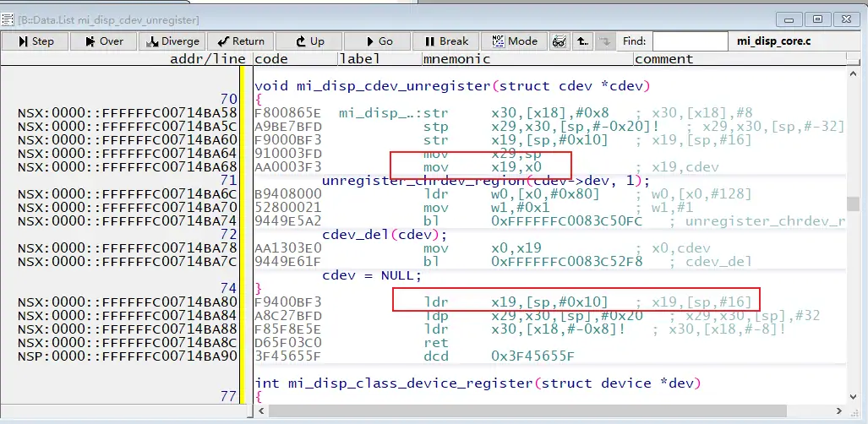This screenshot has width=868, height=424.
Task: Focus the Find text field
Action: 689,41
